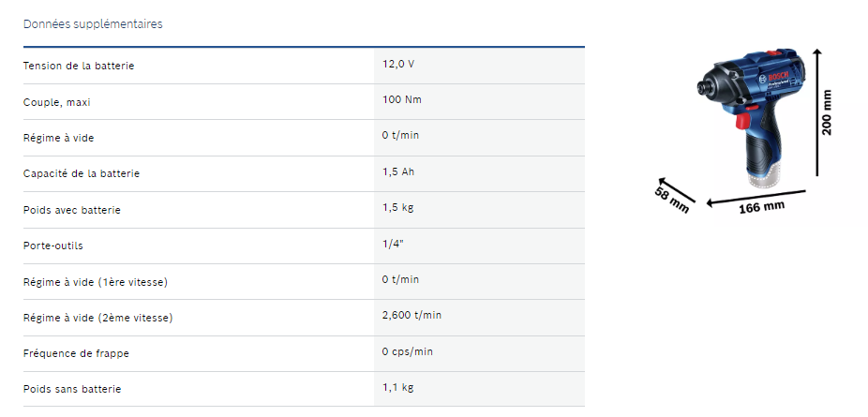The image size is (868, 417).
Task: Select the '1,1 kg' weight value
Action: click(398, 388)
